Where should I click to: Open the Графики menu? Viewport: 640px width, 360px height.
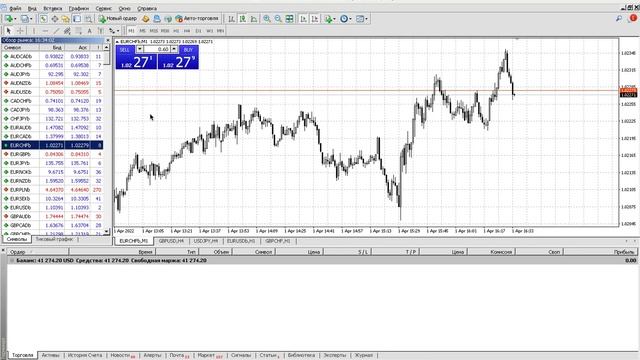(x=78, y=8)
